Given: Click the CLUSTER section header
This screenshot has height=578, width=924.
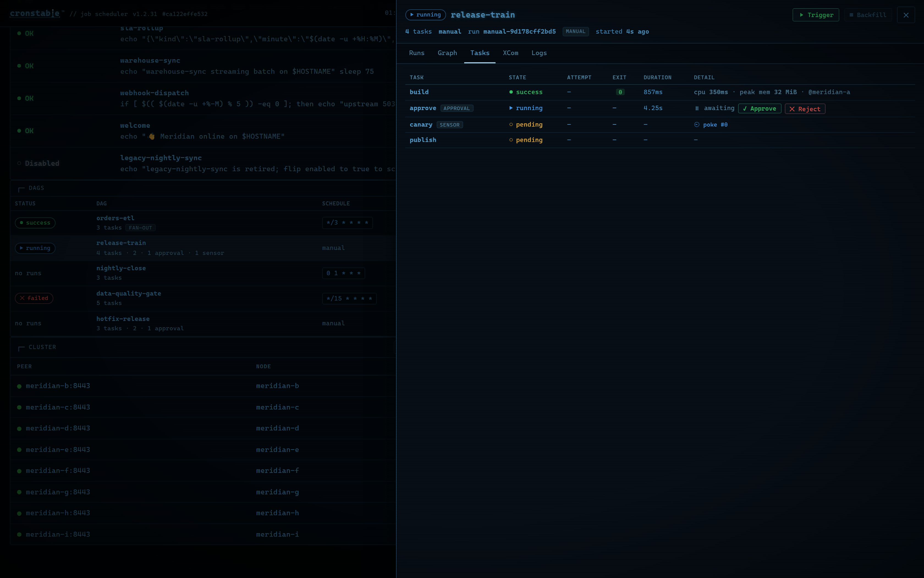Looking at the screenshot, I should point(42,347).
